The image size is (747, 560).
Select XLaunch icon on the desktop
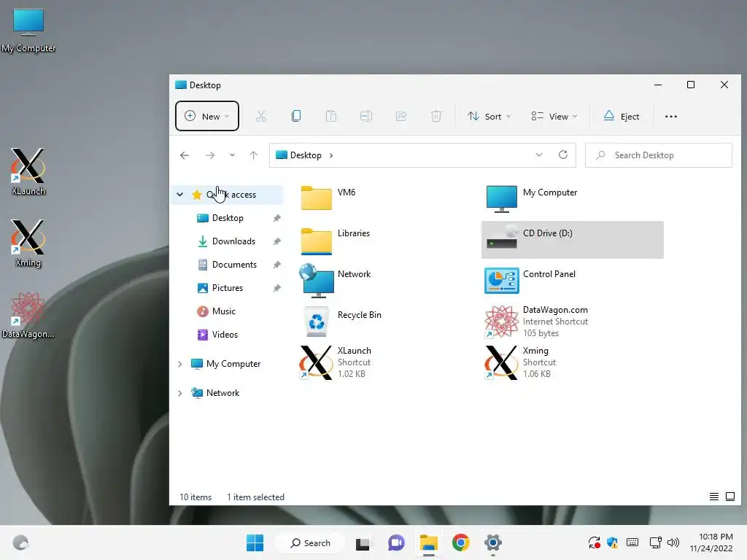pyautogui.click(x=28, y=172)
